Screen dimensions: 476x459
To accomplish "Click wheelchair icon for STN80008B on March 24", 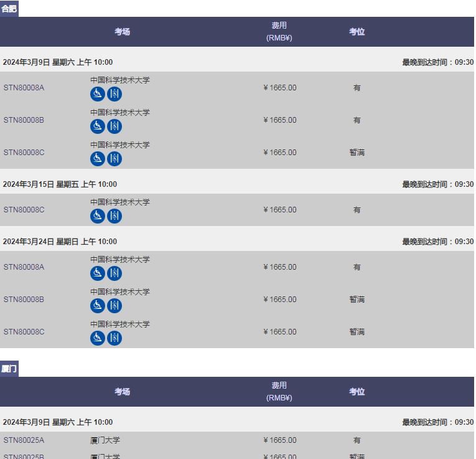I will coord(97,306).
